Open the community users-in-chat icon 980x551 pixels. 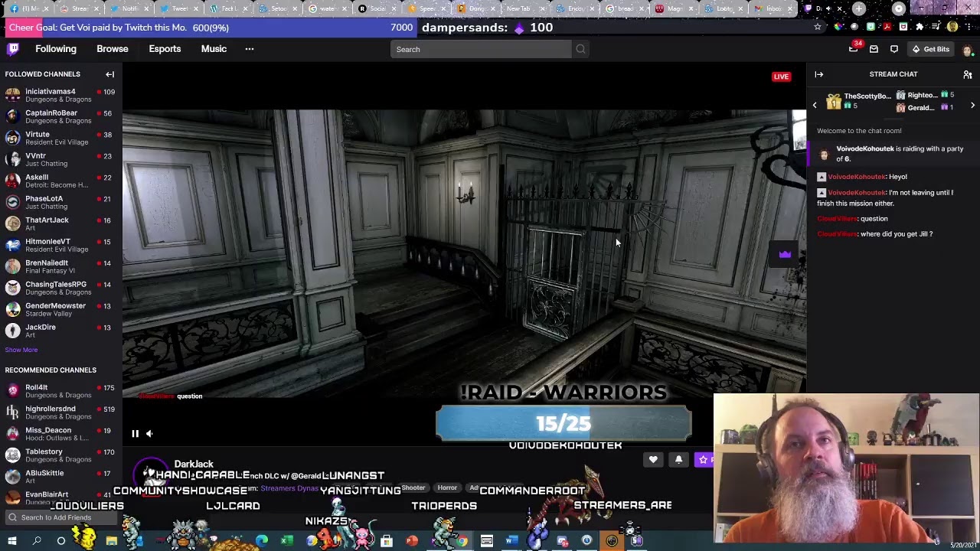click(967, 74)
